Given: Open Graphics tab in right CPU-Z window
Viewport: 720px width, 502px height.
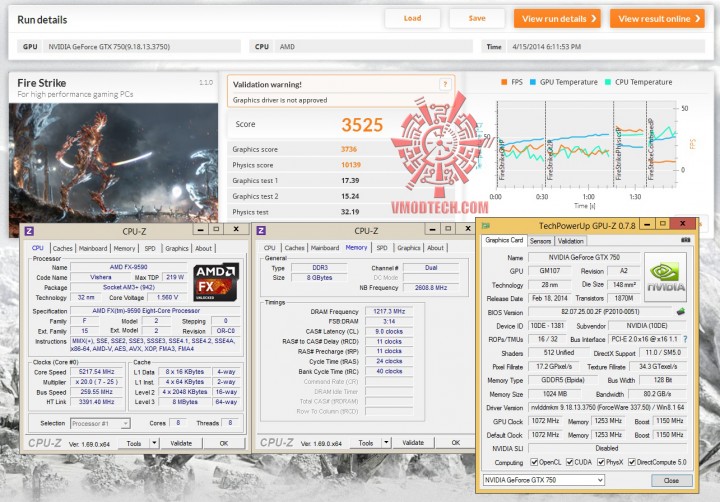Looking at the screenshot, I should (x=409, y=248).
